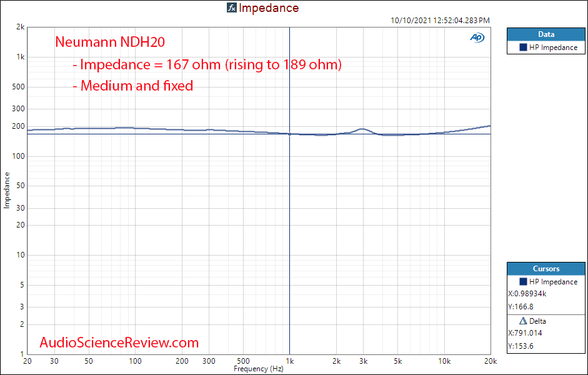Click cursor X value 0.98934k
This screenshot has height=375, width=588.
coord(527,294)
